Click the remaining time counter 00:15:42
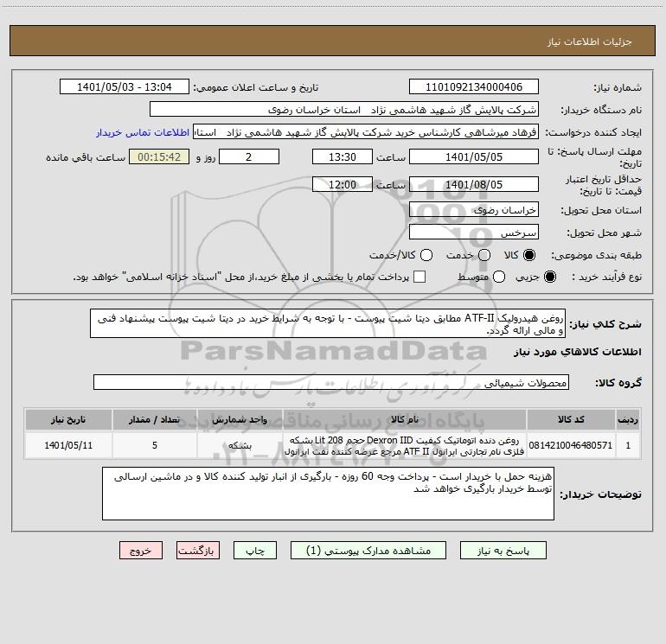 [x=159, y=156]
